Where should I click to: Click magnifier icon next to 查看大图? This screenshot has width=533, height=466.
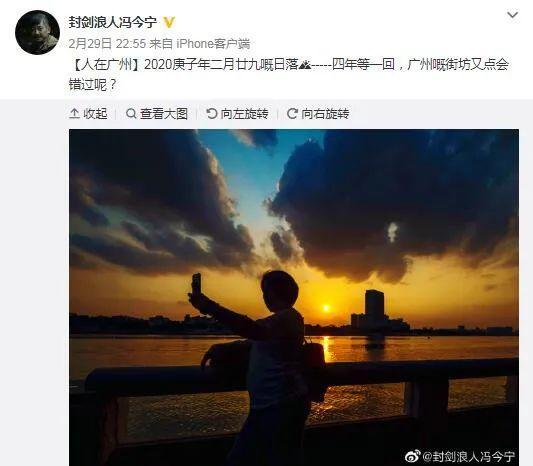(x=131, y=114)
